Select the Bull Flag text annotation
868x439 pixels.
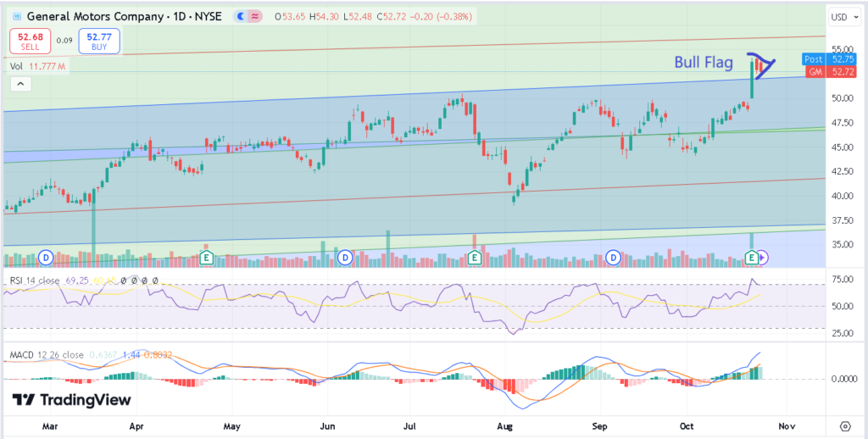tap(703, 63)
